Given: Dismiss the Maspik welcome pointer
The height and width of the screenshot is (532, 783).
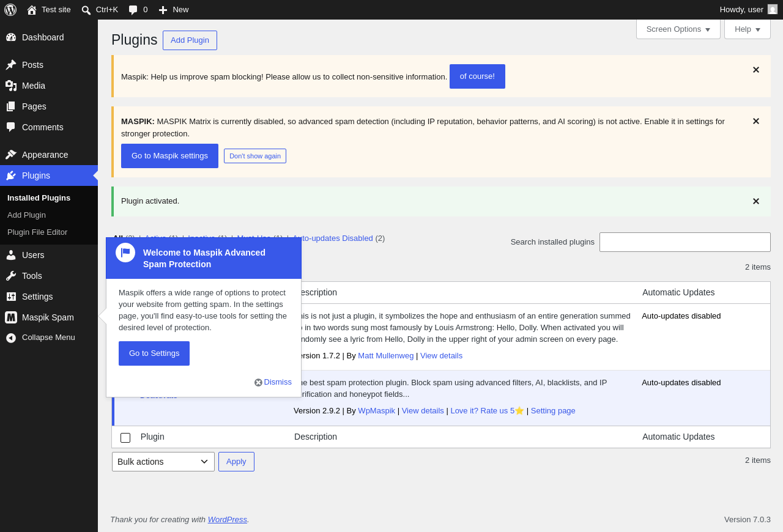Looking at the screenshot, I should 273,382.
